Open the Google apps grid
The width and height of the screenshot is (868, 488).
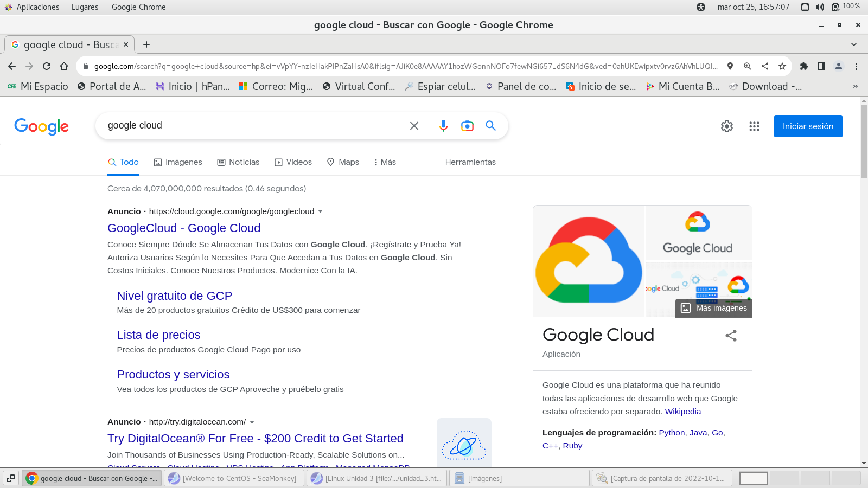754,126
